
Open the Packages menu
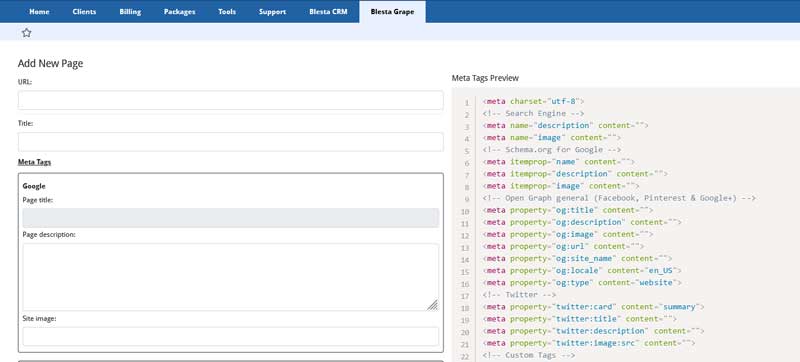tap(180, 12)
